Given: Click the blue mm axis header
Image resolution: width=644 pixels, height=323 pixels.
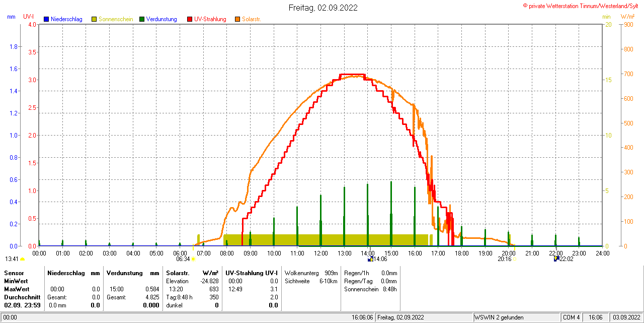Looking at the screenshot, I should (11, 17).
